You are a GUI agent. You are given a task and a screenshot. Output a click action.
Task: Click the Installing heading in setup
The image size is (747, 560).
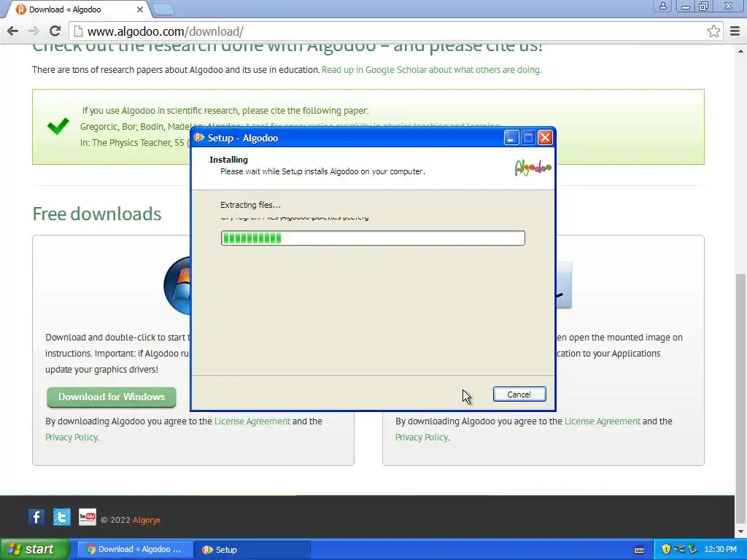point(228,160)
